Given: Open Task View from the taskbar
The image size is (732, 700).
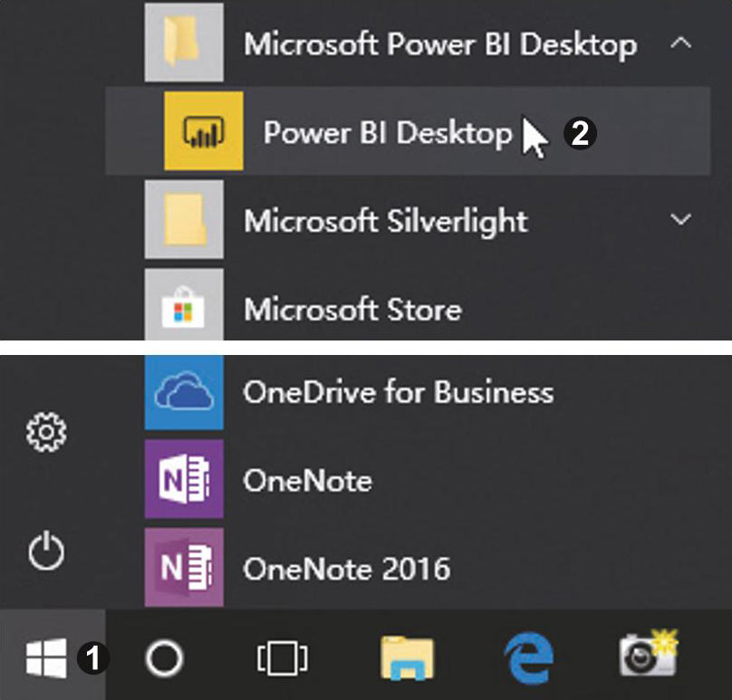Looking at the screenshot, I should [x=283, y=658].
